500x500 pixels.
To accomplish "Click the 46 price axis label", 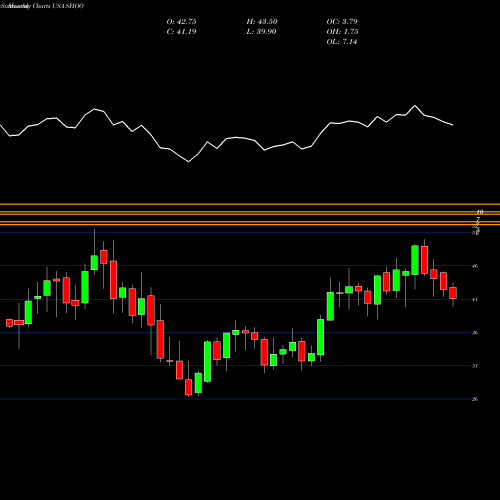I will click(x=475, y=266).
